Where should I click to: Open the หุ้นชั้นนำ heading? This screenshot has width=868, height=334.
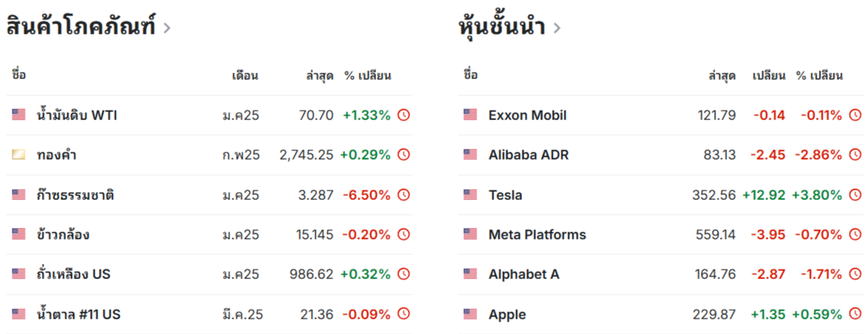(503, 26)
